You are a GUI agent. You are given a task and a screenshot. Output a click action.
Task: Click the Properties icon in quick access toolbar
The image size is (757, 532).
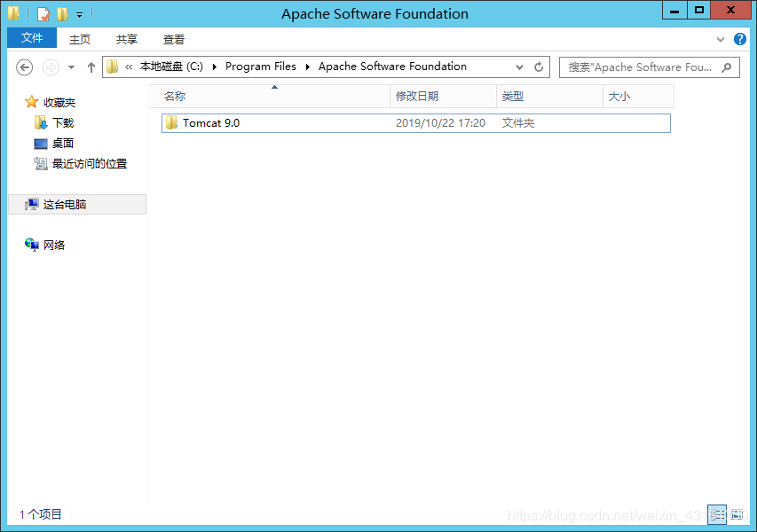pyautogui.click(x=43, y=14)
